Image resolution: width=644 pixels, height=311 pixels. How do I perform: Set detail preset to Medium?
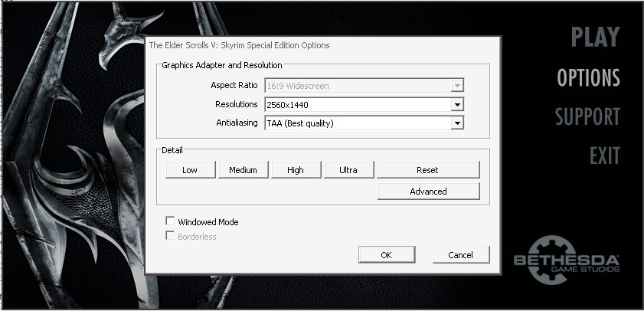[244, 170]
